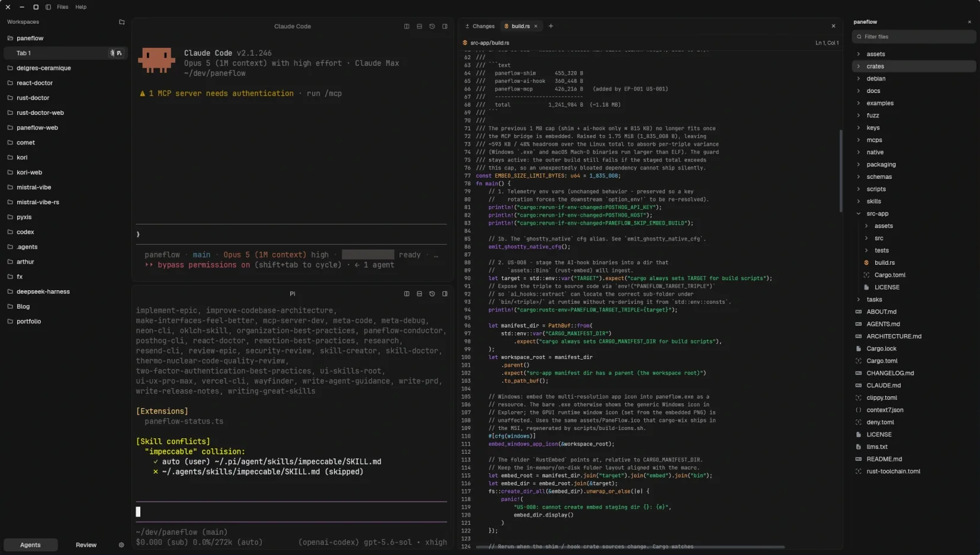Add a new workspace folder icon

[122, 22]
